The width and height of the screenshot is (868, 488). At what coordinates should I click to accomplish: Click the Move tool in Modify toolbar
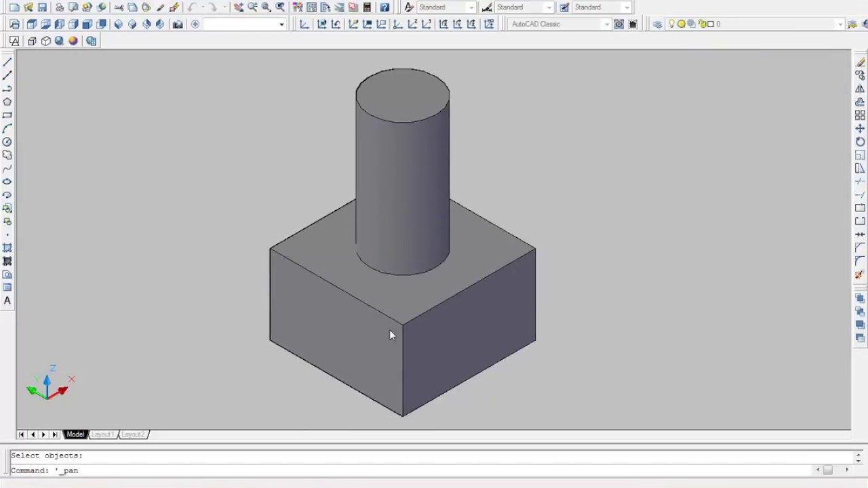860,128
